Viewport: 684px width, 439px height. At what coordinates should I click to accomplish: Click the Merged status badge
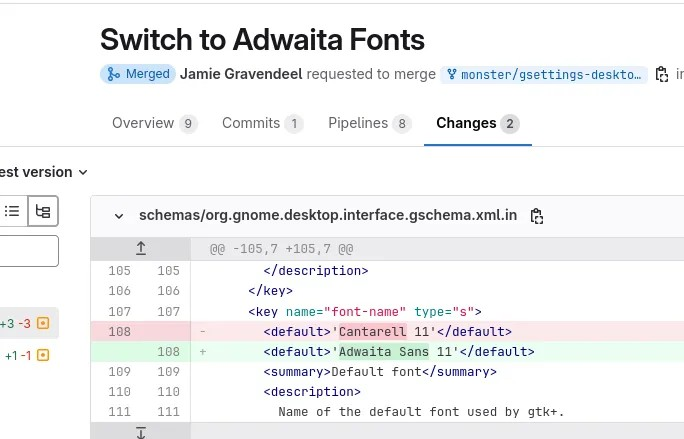tap(138, 74)
